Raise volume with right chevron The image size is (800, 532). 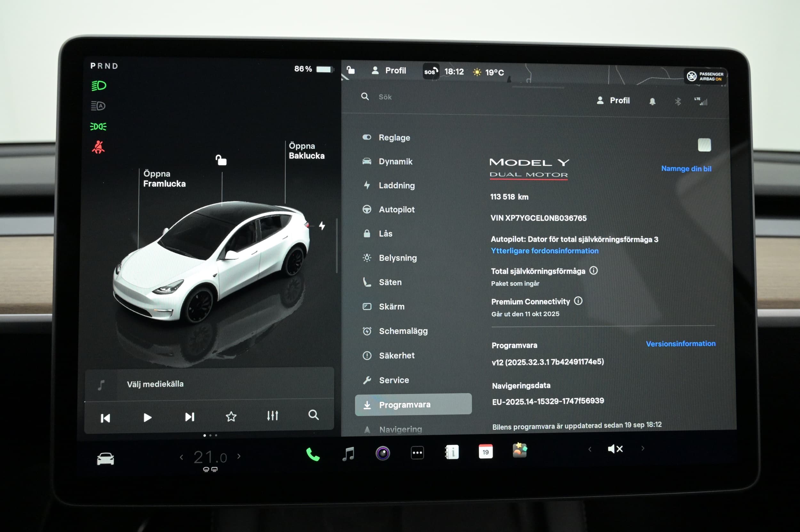click(643, 448)
